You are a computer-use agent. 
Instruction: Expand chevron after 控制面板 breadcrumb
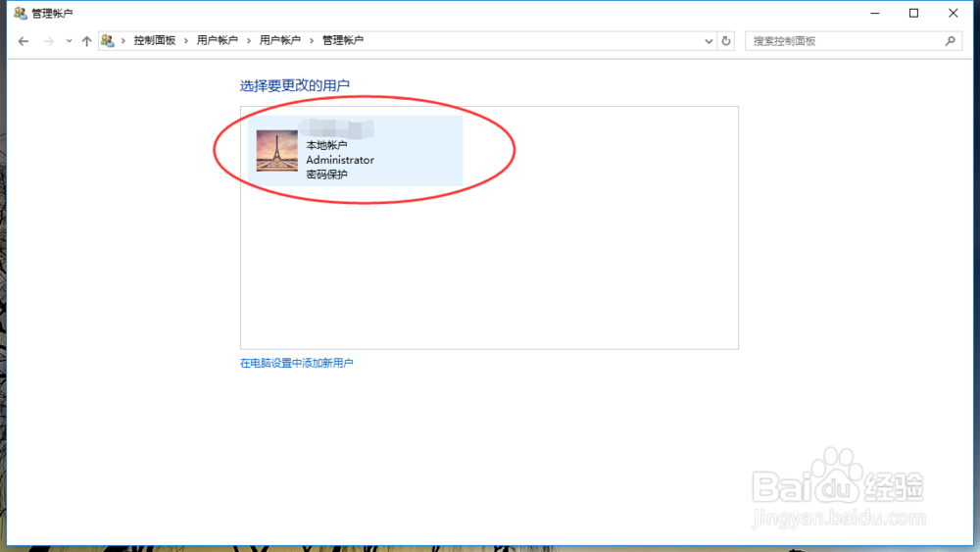[x=186, y=40]
